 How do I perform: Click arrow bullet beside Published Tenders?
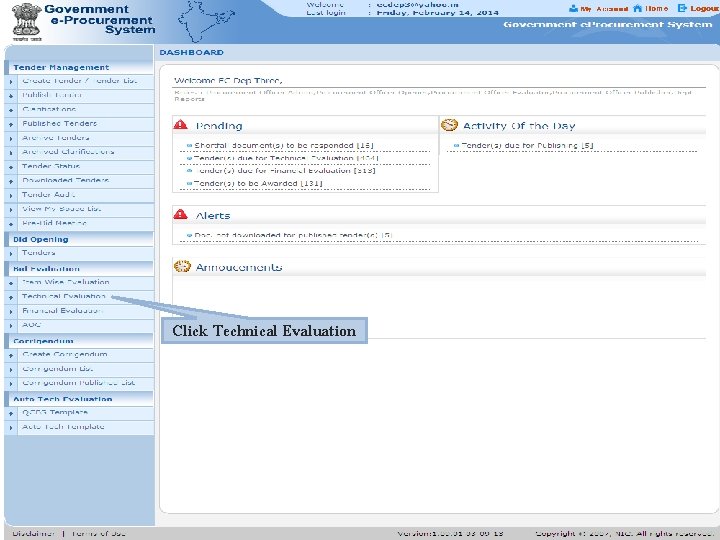click(x=11, y=124)
